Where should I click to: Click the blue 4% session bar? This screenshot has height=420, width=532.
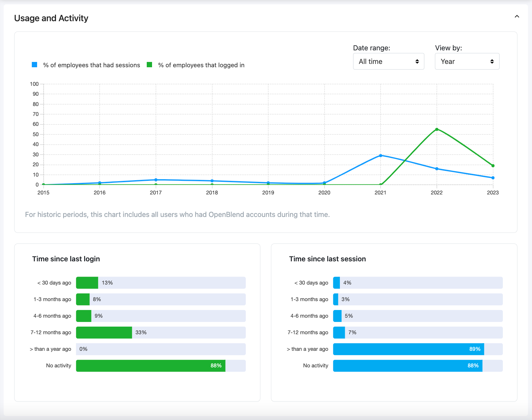pos(337,283)
